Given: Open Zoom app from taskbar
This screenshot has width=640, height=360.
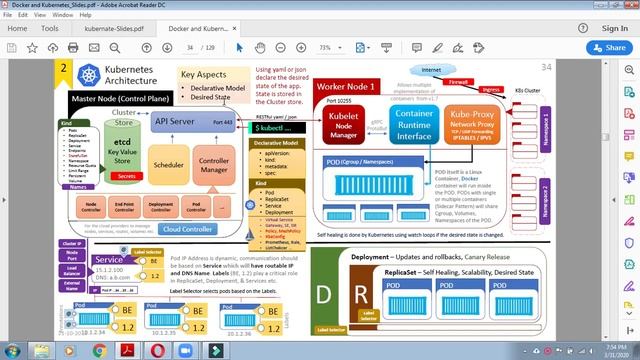Looking at the screenshot, I should [186, 351].
